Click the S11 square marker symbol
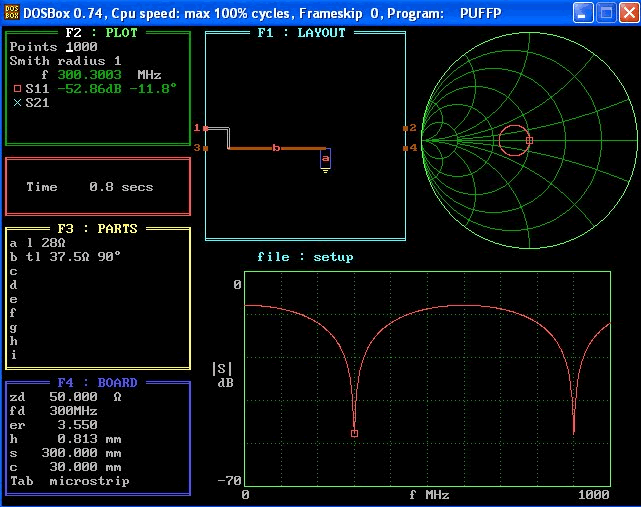 17,89
